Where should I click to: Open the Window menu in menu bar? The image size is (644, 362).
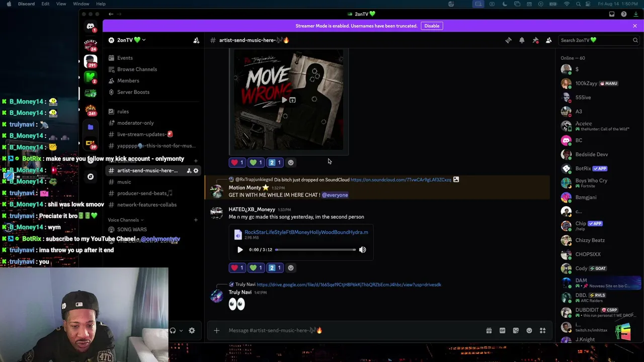[x=81, y=4]
